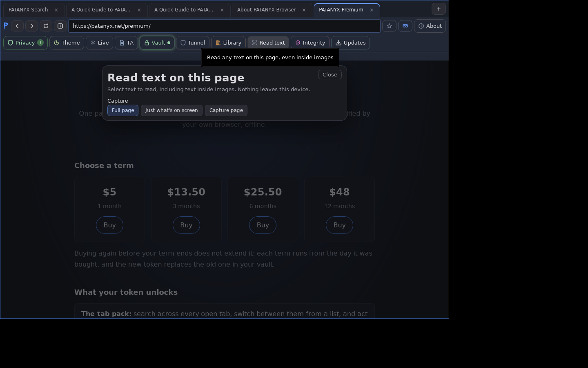588x368 pixels.
Task: Buy the $13.50 three months term
Action: tap(186, 225)
